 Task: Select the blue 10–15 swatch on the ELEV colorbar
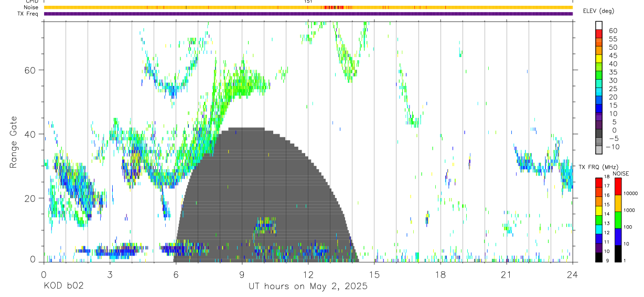coord(598,108)
